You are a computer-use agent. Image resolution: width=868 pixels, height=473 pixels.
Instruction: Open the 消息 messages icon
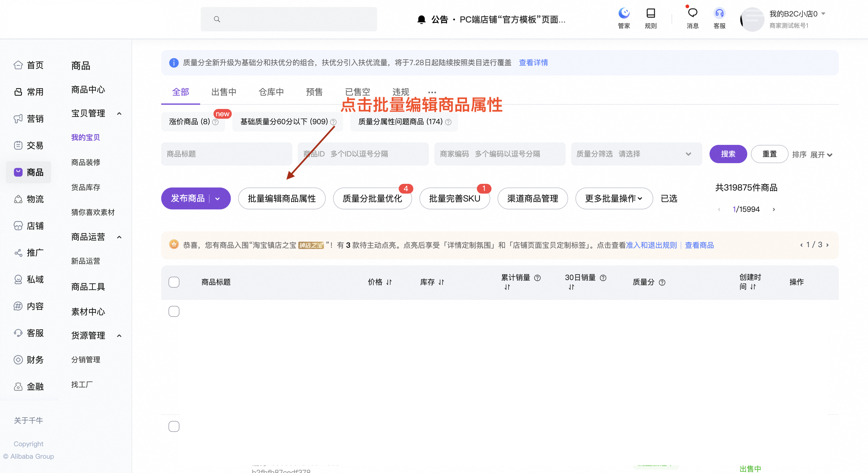pos(693,13)
